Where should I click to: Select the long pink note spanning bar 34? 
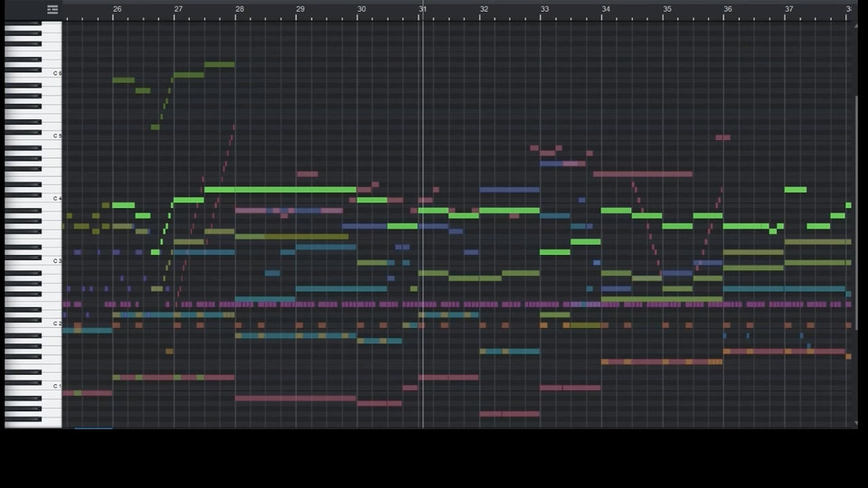coord(643,174)
